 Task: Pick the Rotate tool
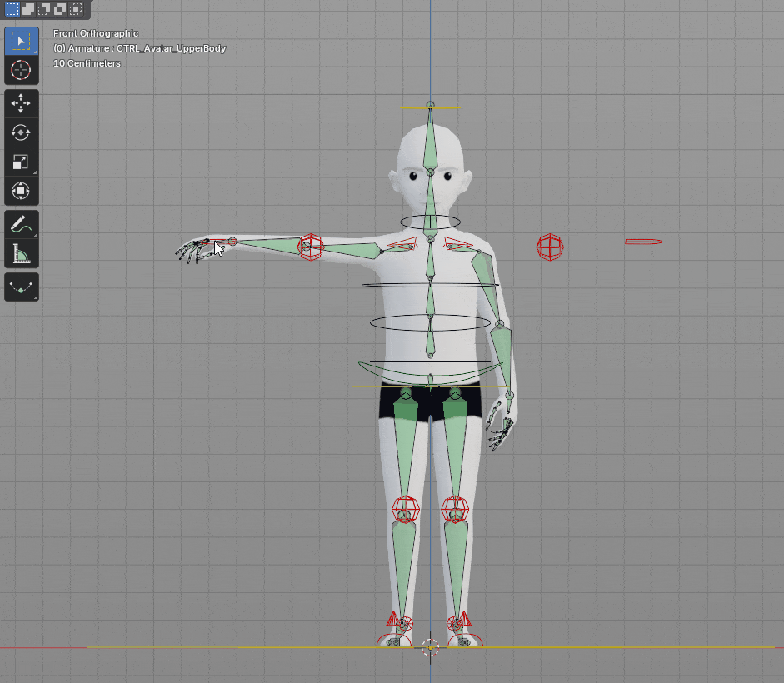[x=21, y=132]
